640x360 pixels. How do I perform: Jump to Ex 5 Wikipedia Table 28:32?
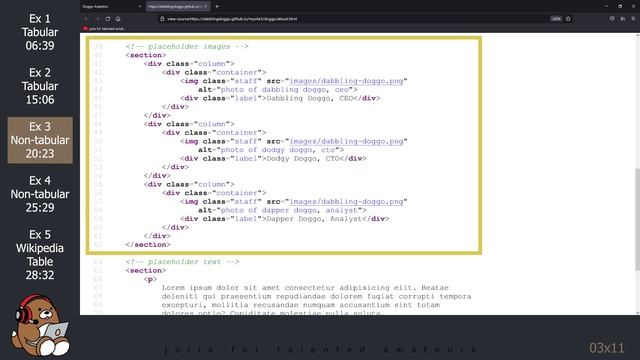click(40, 255)
